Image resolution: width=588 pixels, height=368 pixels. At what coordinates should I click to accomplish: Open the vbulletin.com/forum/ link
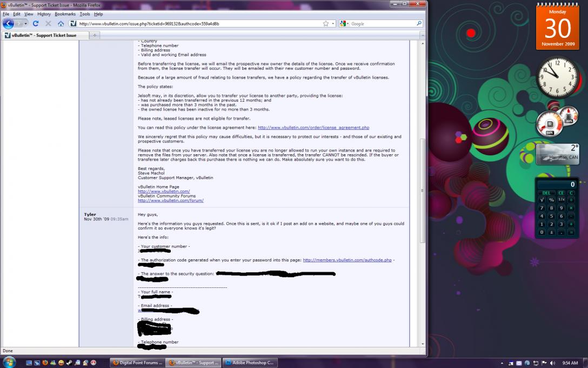pyautogui.click(x=171, y=201)
